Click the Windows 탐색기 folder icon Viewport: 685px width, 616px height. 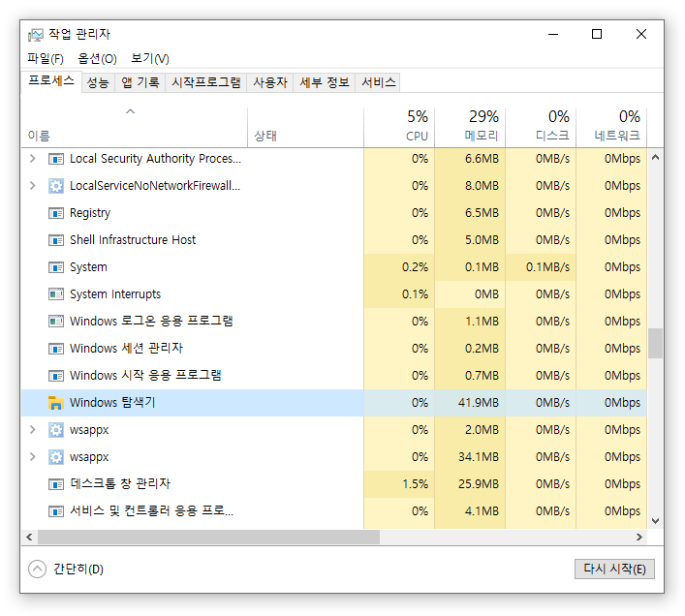[56, 403]
